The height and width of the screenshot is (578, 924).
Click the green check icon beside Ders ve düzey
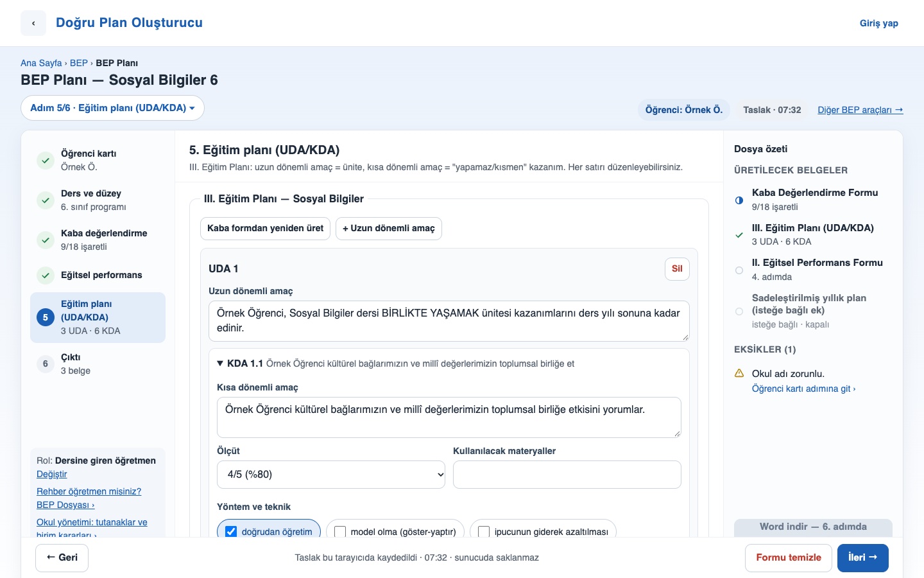point(45,200)
